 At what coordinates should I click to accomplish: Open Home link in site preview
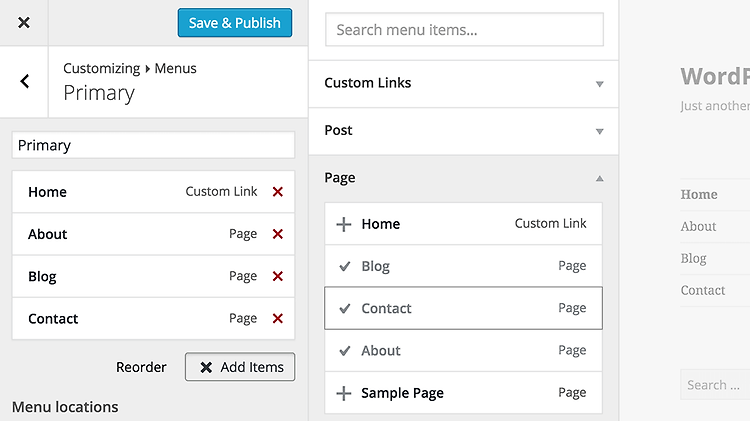click(x=699, y=195)
